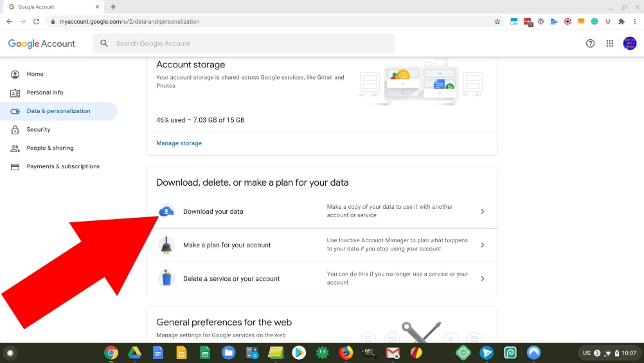Open People & sharing in the sidebar
The image size is (644, 363).
click(58, 148)
